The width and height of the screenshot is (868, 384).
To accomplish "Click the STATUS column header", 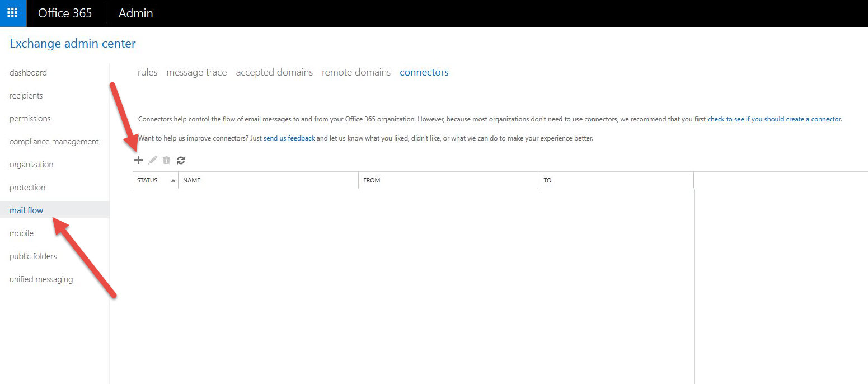I will 155,180.
